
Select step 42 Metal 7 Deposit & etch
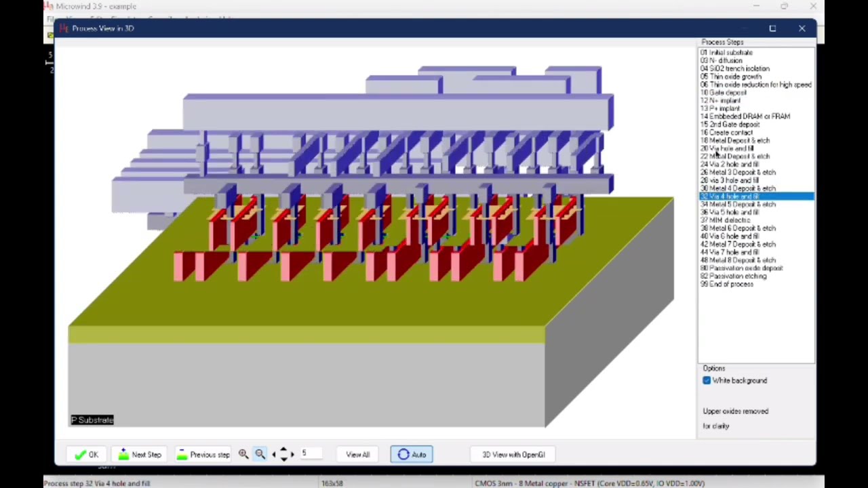point(756,244)
